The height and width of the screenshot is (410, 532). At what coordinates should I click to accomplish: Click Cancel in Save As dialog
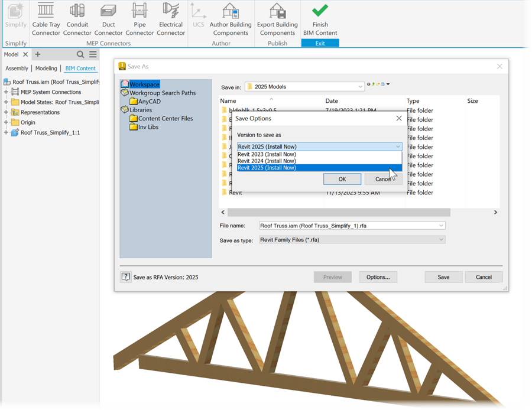coord(484,277)
